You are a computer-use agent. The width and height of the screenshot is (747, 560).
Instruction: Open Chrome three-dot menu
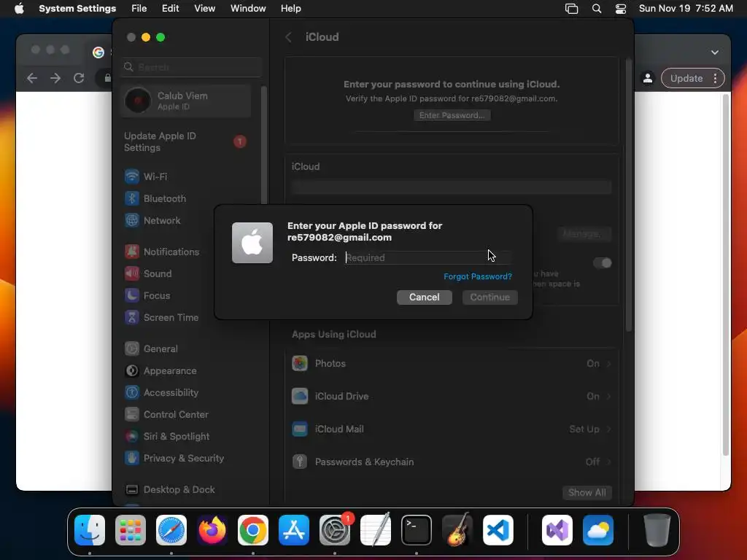pyautogui.click(x=715, y=78)
